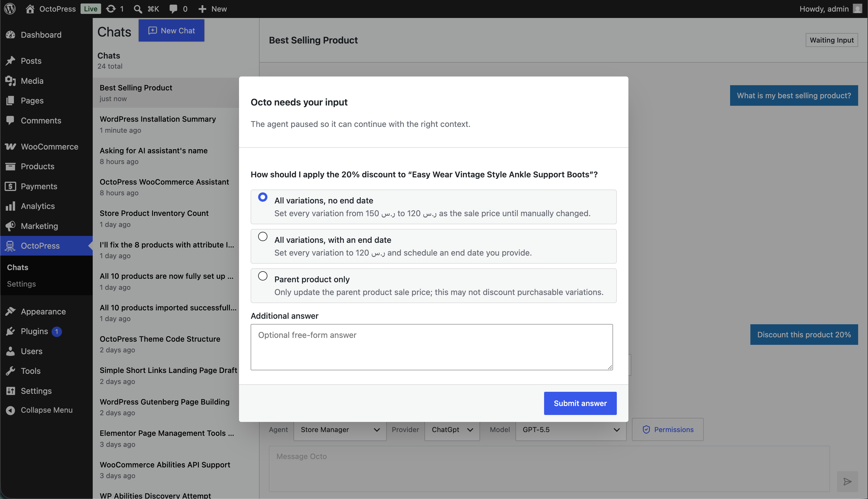This screenshot has height=499, width=868.
Task: Click the Settings sliders icon in sidebar
Action: 10,391
